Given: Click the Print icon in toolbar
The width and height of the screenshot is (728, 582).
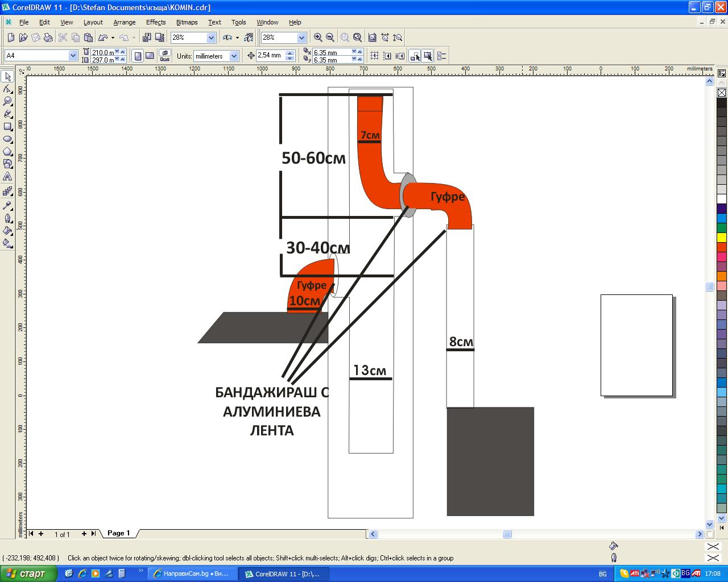Looking at the screenshot, I should tap(48, 38).
